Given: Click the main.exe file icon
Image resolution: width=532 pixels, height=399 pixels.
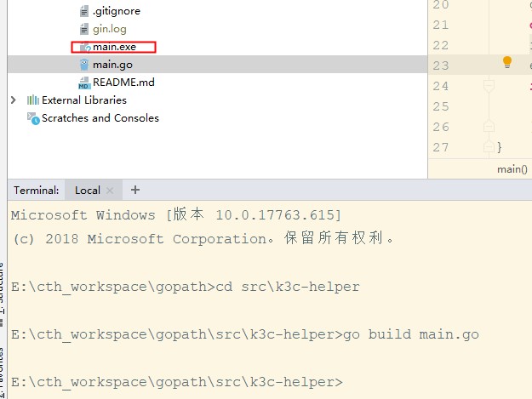Looking at the screenshot, I should coord(85,47).
